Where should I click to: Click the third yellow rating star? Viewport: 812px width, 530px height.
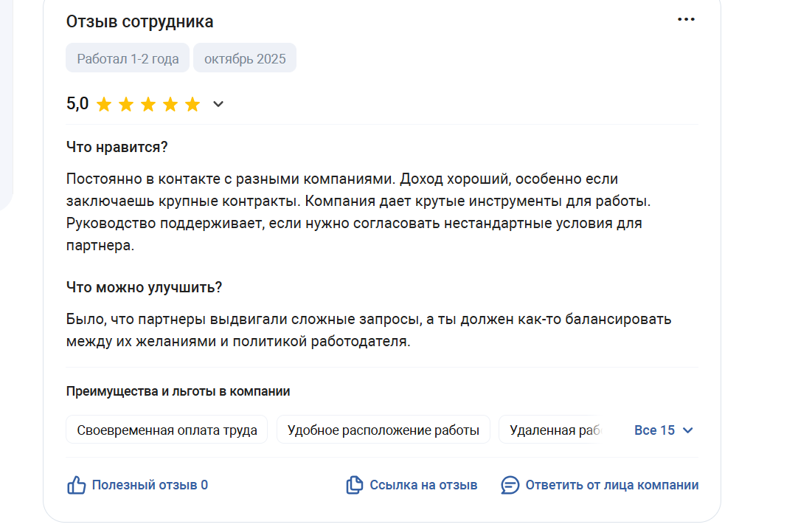pyautogui.click(x=148, y=104)
